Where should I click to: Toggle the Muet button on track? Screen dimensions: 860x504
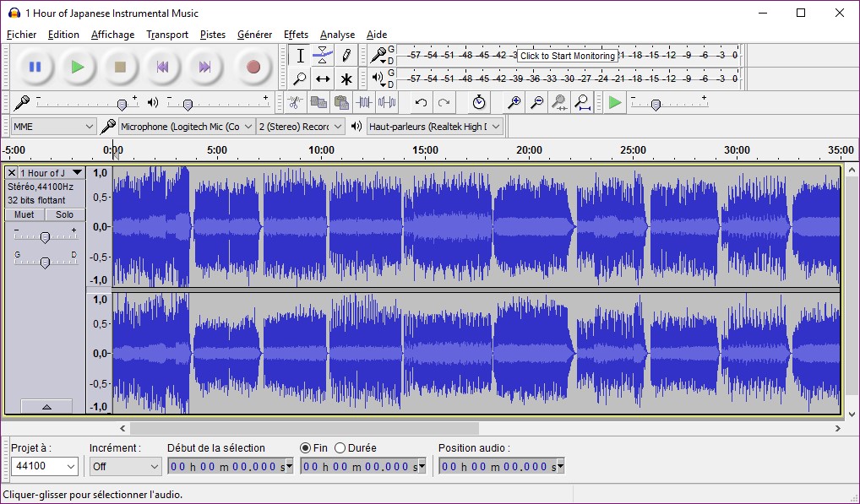tap(24, 214)
